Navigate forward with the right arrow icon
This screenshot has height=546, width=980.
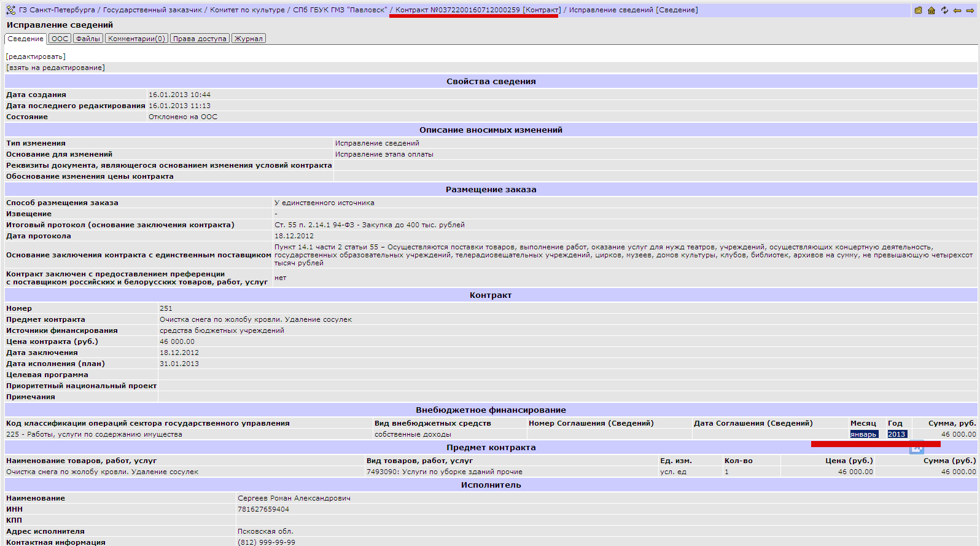pos(970,10)
